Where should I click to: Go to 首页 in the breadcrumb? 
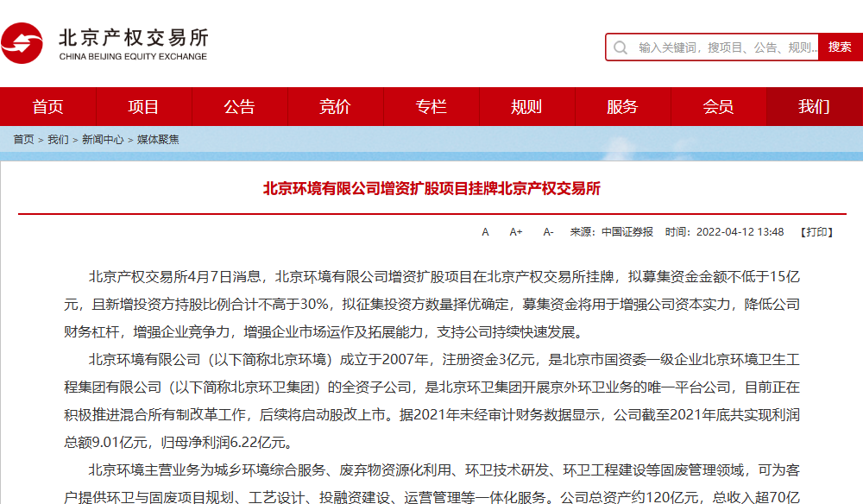pyautogui.click(x=23, y=140)
